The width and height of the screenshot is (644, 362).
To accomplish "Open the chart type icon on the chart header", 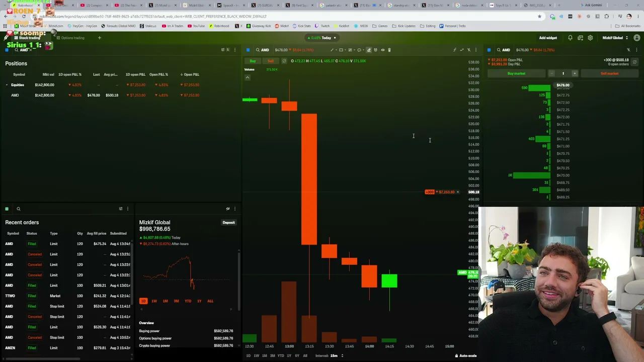I will pos(462,50).
